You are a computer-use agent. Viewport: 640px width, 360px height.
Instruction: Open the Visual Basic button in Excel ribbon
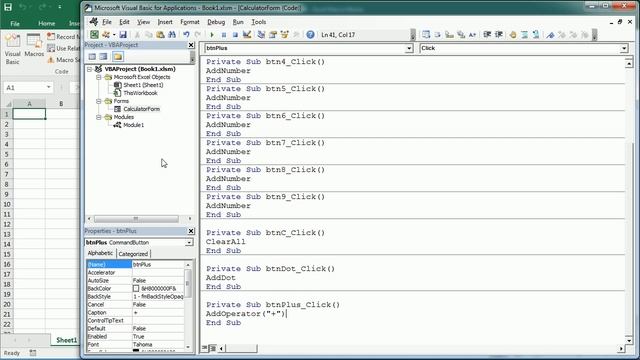pos(12,50)
